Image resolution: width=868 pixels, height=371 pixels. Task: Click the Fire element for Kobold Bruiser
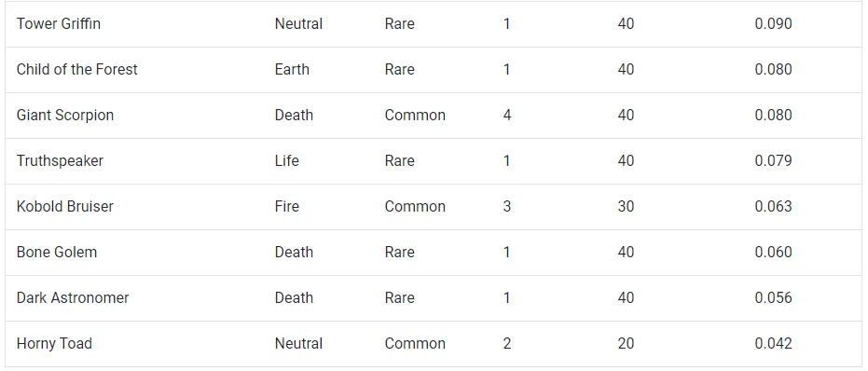[x=287, y=206]
